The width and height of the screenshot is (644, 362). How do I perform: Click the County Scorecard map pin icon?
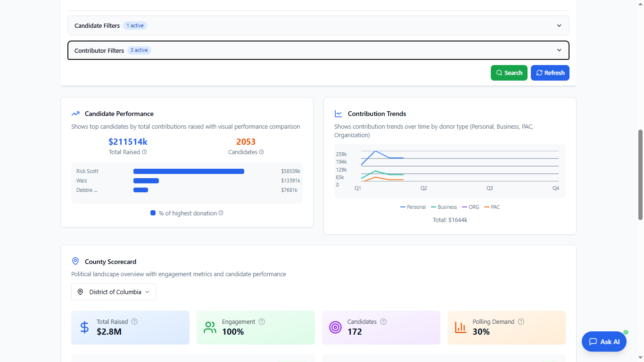[75, 261]
